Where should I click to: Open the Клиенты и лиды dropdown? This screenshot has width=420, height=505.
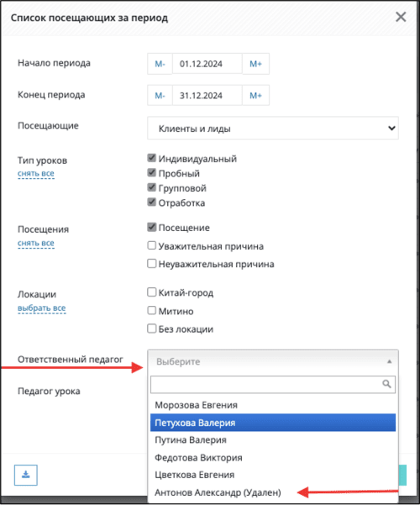tap(273, 129)
